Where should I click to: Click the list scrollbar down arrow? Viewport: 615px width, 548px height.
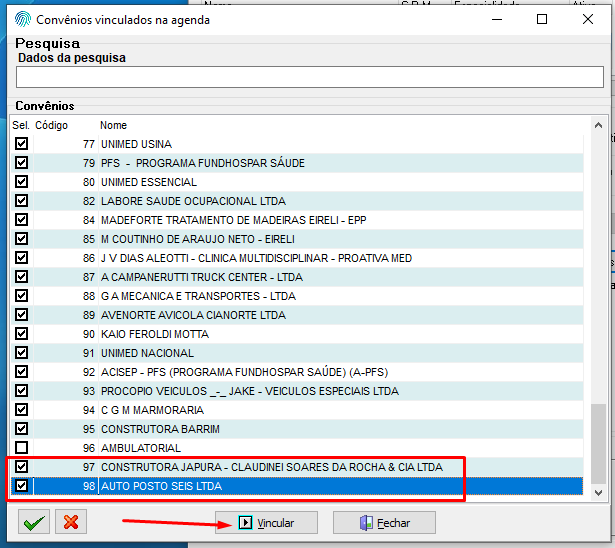point(598,493)
